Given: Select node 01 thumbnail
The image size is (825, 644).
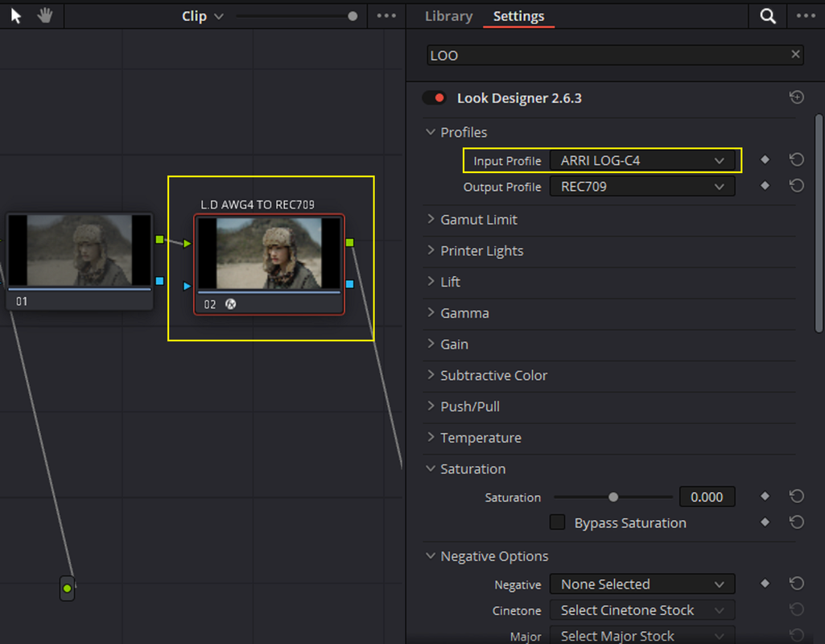Looking at the screenshot, I should coord(80,250).
